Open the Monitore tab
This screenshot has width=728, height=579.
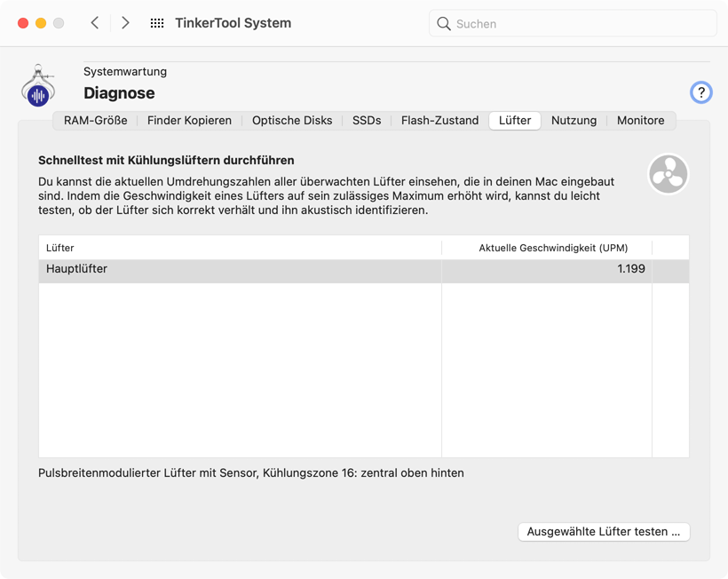[x=640, y=120]
